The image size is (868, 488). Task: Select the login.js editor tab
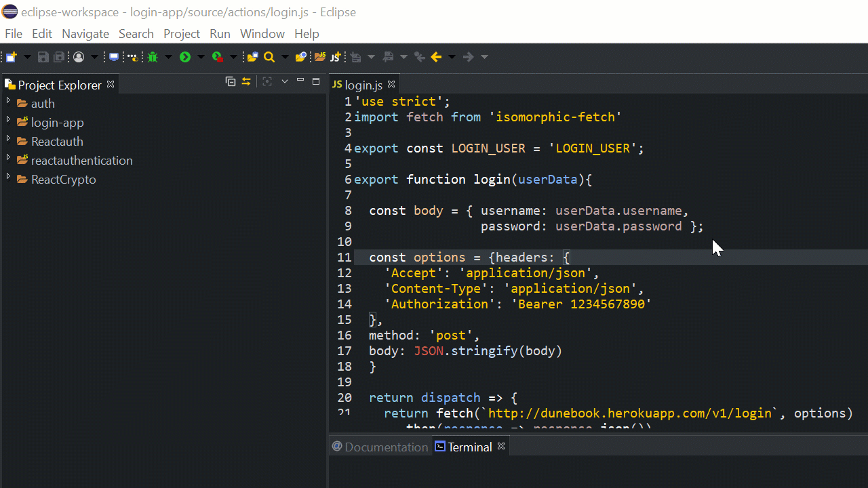[x=364, y=85]
